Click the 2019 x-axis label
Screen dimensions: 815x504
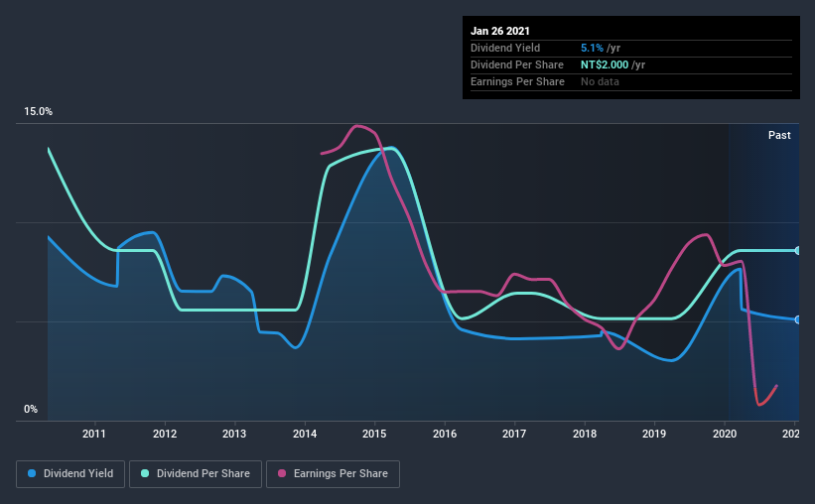[654, 434]
